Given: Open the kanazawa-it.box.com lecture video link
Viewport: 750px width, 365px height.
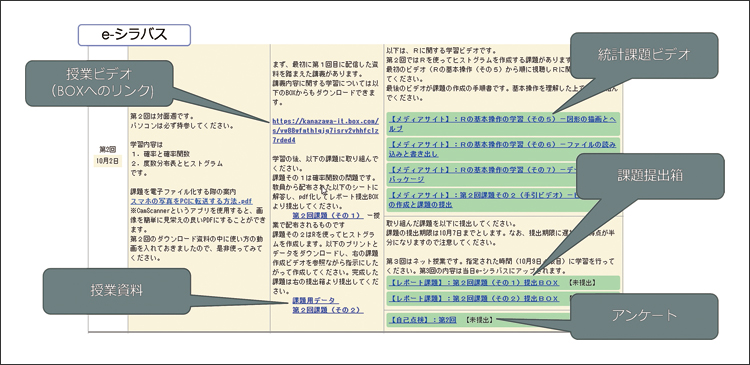Looking at the screenshot, I should pos(325,131).
